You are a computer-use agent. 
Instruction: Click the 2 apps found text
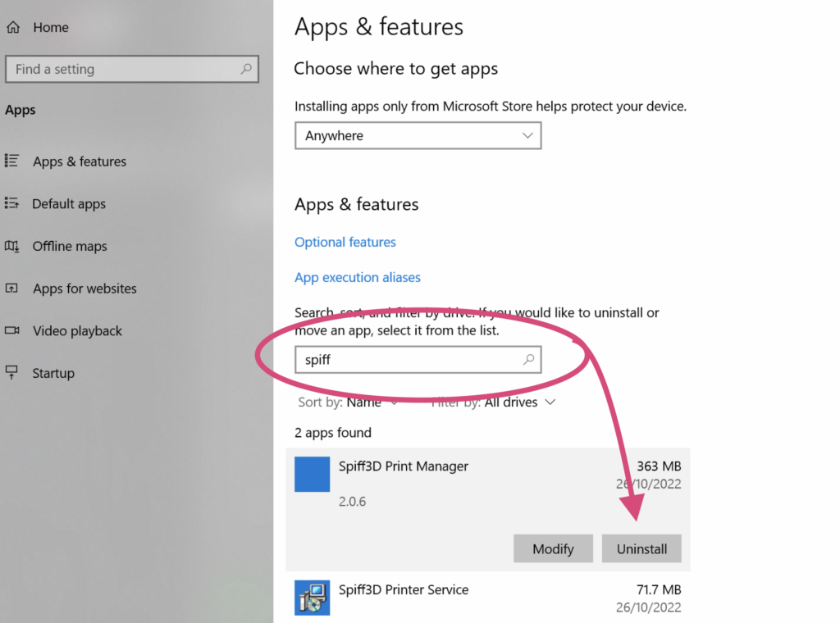[333, 433]
